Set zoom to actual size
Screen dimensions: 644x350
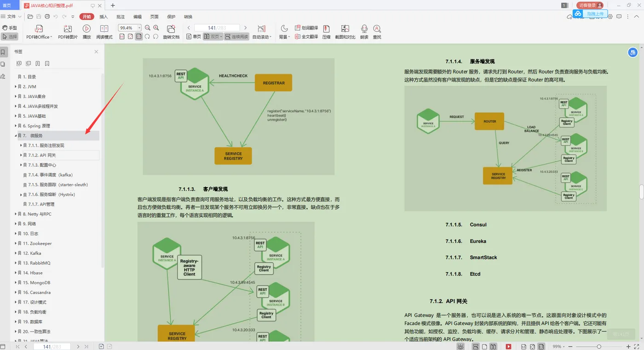click(x=122, y=36)
